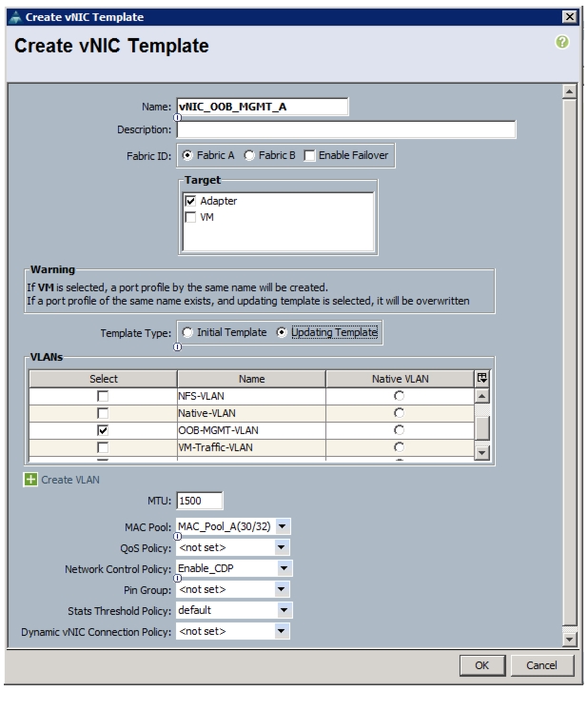Set OOB-MGMT-VLAN as native VLAN

click(x=399, y=430)
